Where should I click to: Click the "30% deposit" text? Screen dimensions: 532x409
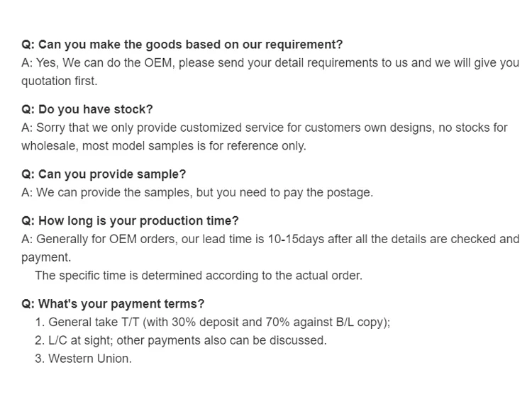tap(206, 322)
